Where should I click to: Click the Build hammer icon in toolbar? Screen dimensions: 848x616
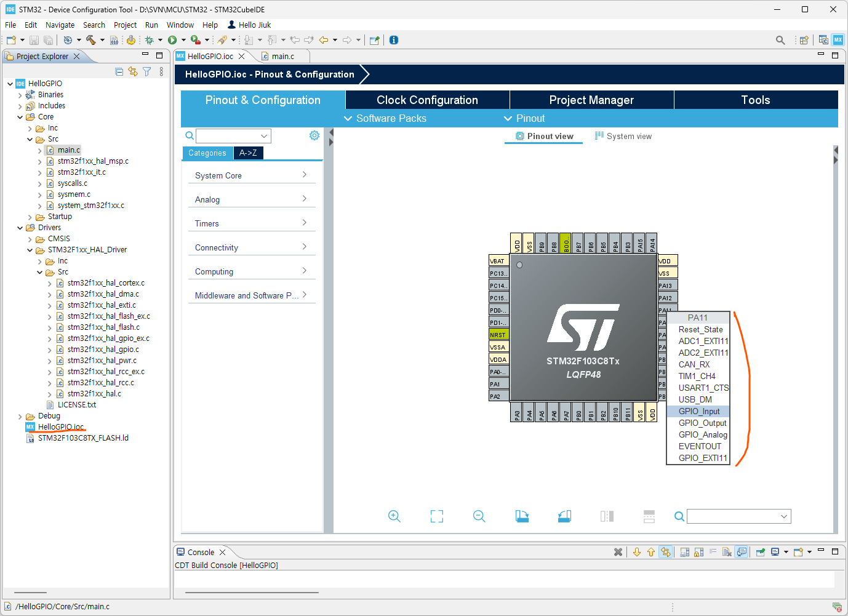tap(90, 40)
